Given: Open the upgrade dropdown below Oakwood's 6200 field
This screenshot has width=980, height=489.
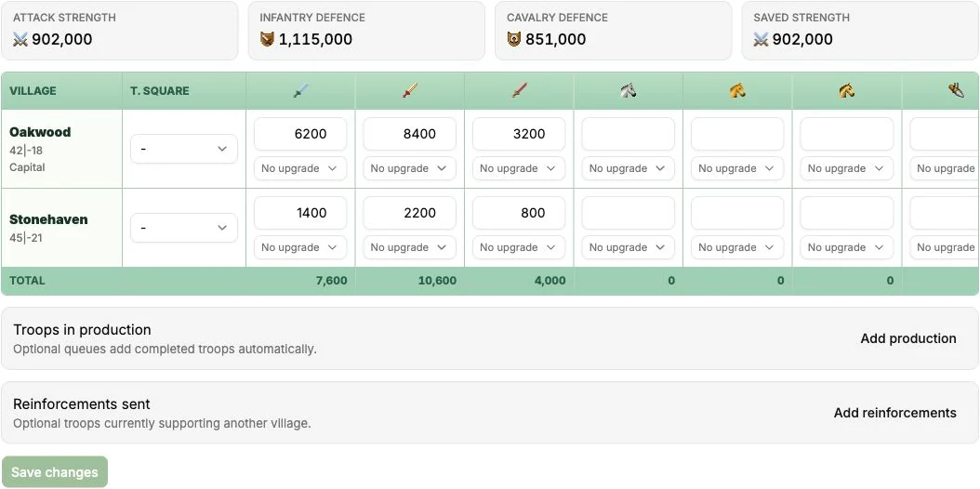Looking at the screenshot, I should pyautogui.click(x=300, y=168).
